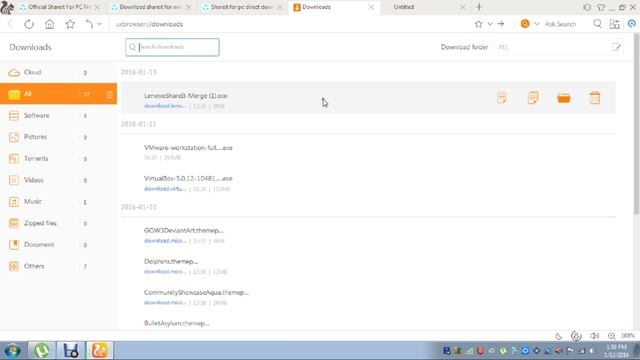Reload the current page

pyautogui.click(x=29, y=24)
